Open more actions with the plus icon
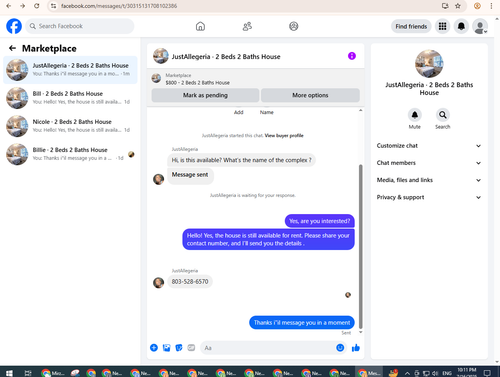This screenshot has width=500, height=377. click(154, 348)
